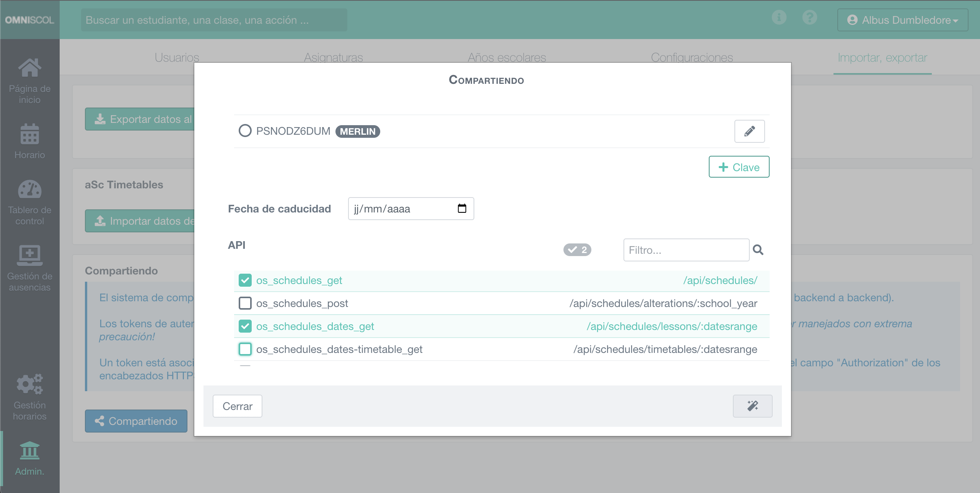Open the pencil edit icon for key PSNODZ6DUM
Screen dimensions: 980x493
coord(749,131)
